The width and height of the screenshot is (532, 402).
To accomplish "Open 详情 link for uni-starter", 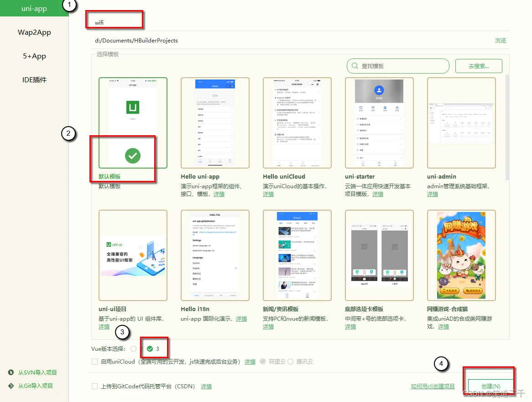I will tap(378, 194).
